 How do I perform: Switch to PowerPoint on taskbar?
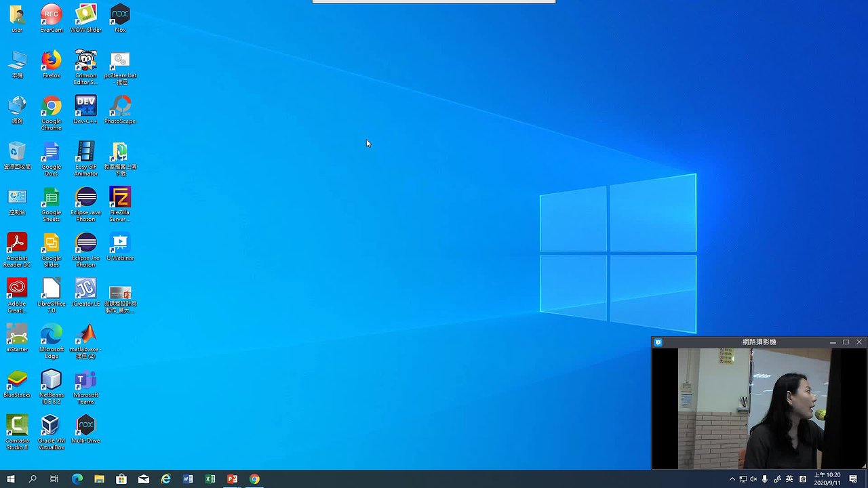(232, 479)
